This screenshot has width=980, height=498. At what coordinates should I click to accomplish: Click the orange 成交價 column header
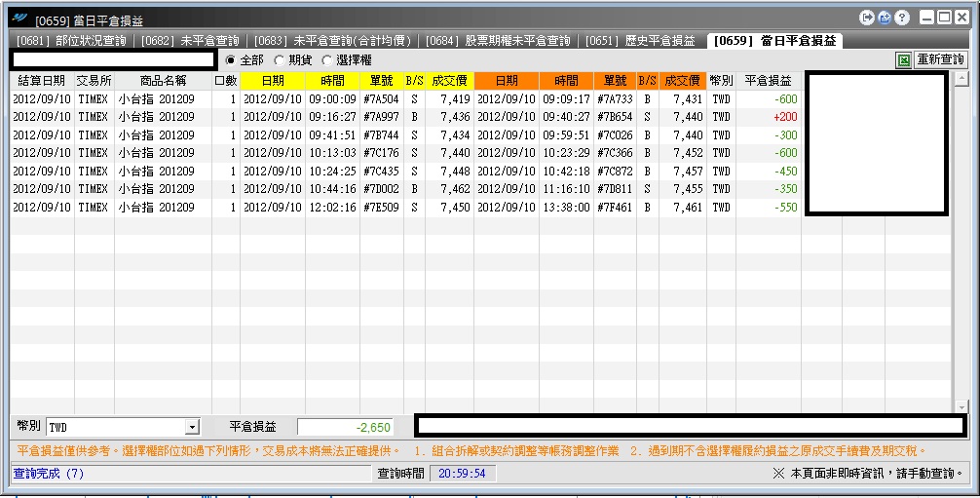[683, 81]
